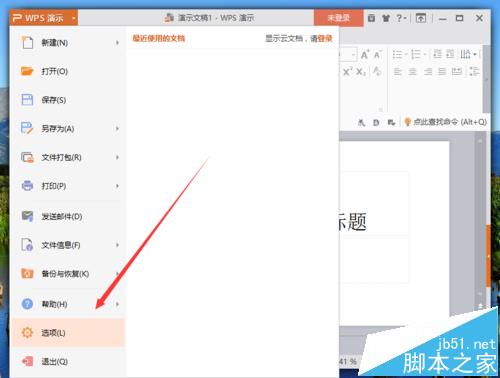Click the 显示云文档 text
The height and width of the screenshot is (378, 500).
[284, 39]
